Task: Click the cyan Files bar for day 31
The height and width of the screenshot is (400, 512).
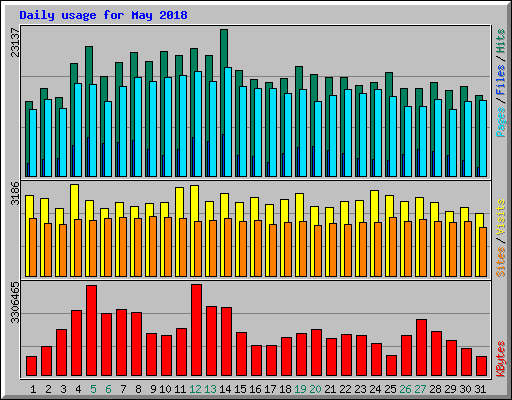Action: (x=483, y=138)
